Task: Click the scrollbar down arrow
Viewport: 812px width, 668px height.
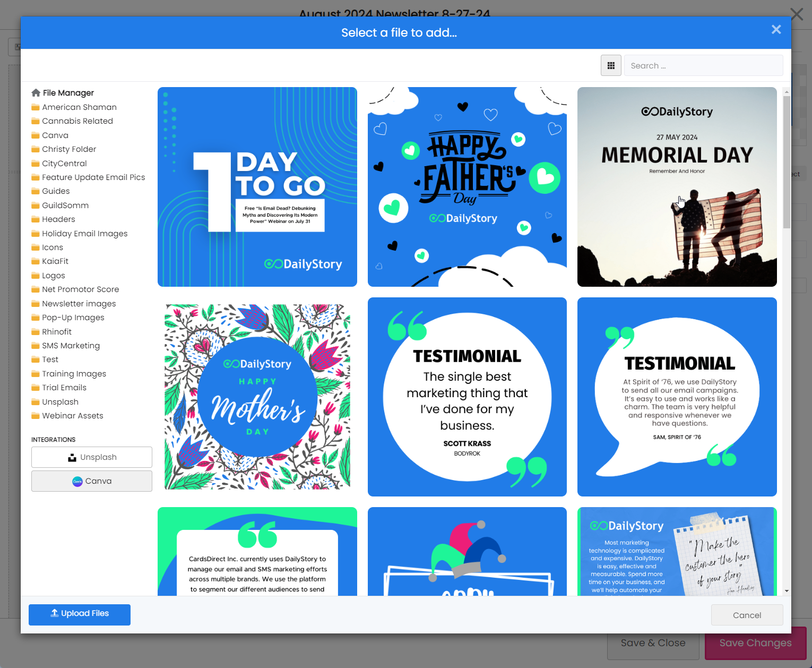Action: pyautogui.click(x=787, y=590)
